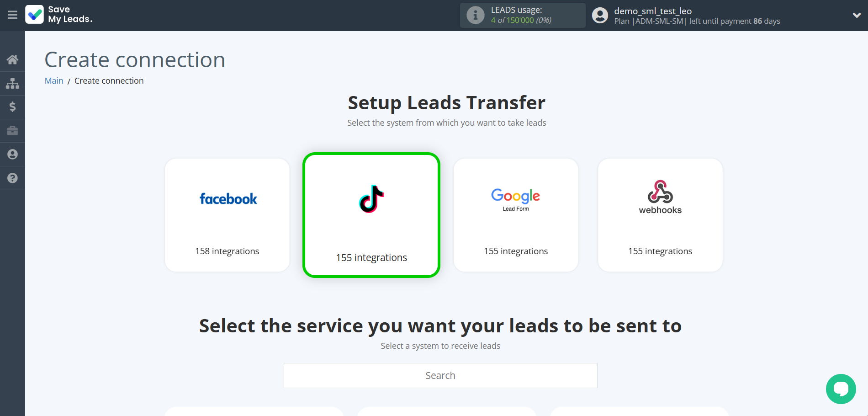Select Facebook as the lead source
Image resolution: width=868 pixels, height=416 pixels.
pos(227,215)
